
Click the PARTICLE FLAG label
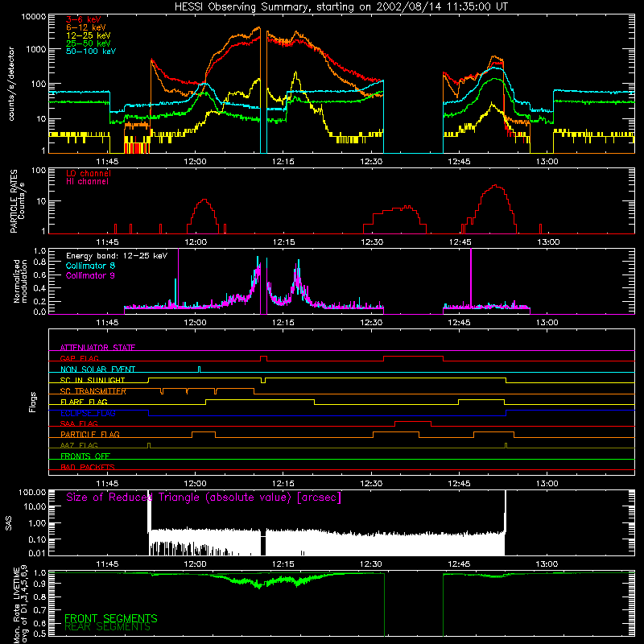point(90,434)
